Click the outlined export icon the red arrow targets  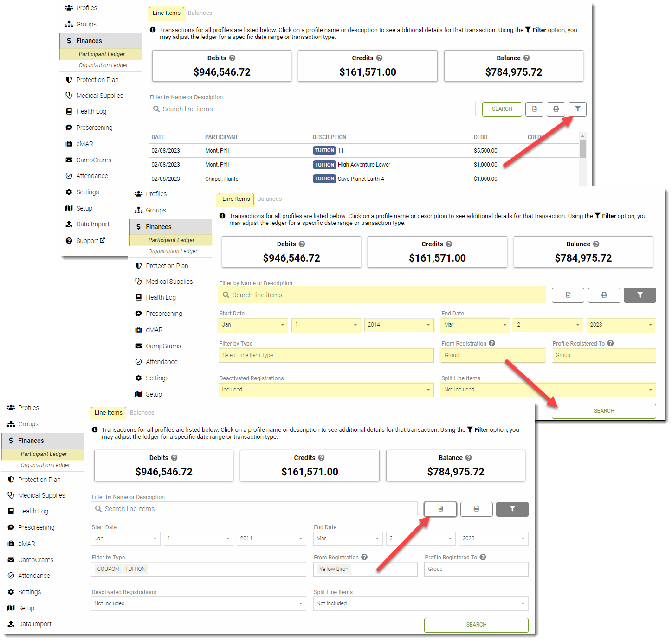(440, 509)
